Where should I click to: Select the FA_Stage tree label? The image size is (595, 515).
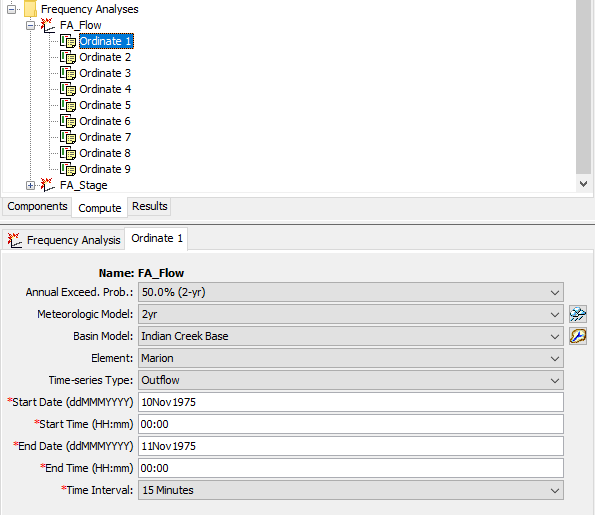(83, 185)
